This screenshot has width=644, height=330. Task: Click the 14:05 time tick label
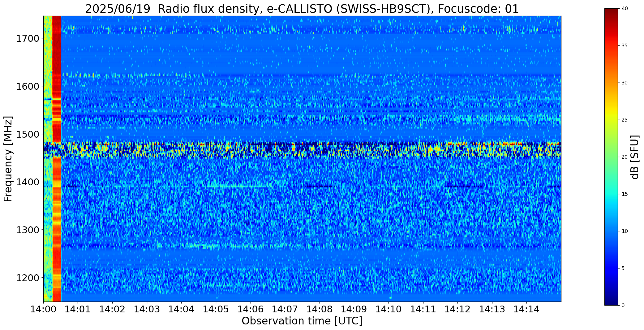pyautogui.click(x=216, y=309)
